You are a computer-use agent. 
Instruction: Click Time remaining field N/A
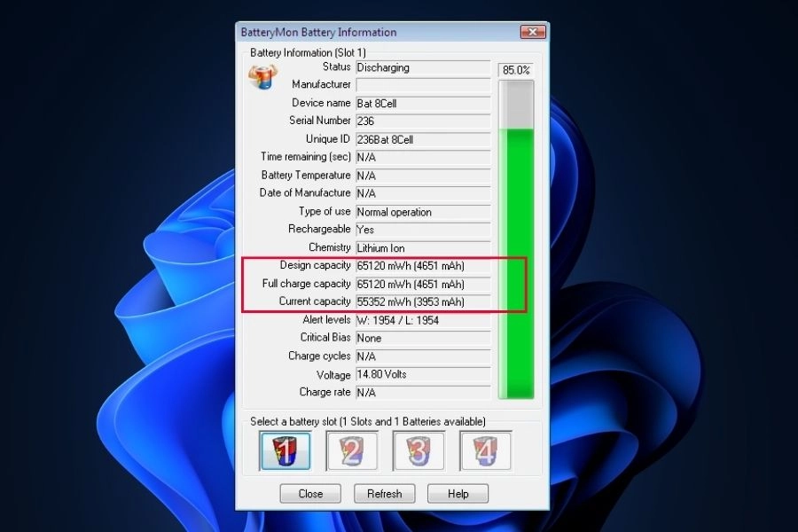(x=423, y=157)
